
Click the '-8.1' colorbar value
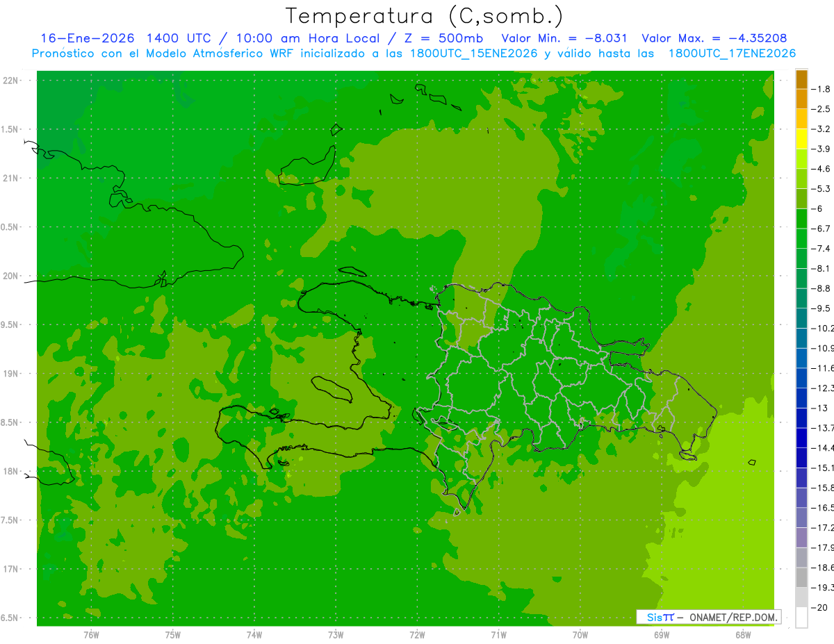821,268
